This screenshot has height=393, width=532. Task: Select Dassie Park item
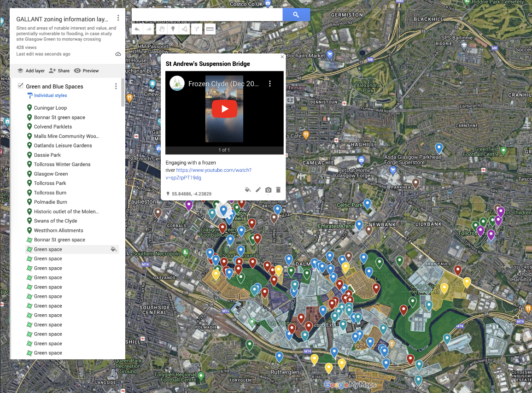47,155
